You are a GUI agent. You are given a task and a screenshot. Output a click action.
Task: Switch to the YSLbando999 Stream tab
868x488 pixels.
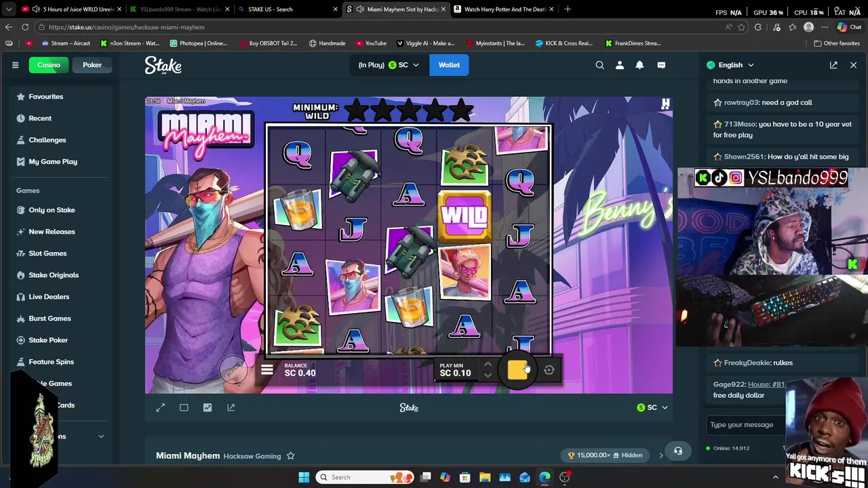pyautogui.click(x=180, y=9)
